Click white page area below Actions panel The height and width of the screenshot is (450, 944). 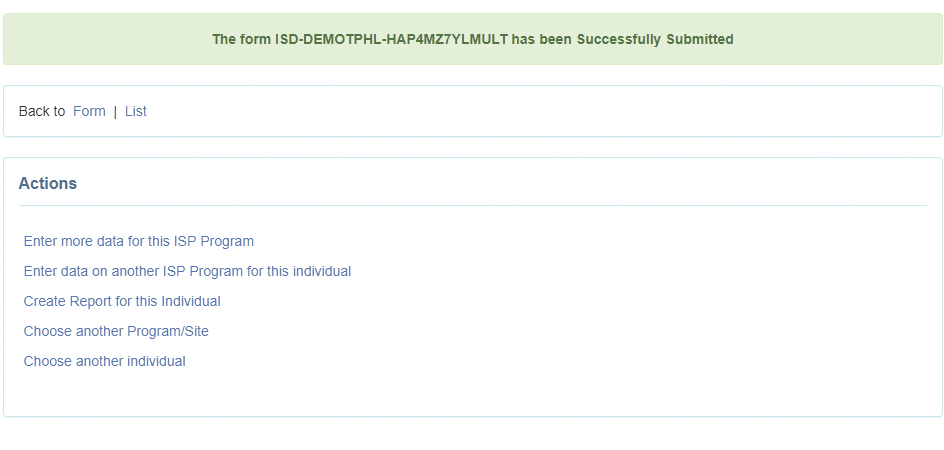point(472,434)
